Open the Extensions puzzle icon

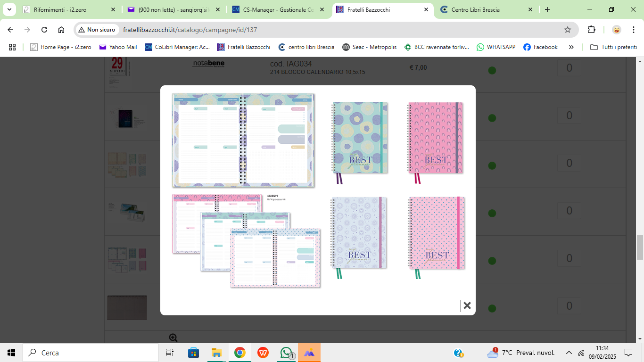pyautogui.click(x=591, y=30)
